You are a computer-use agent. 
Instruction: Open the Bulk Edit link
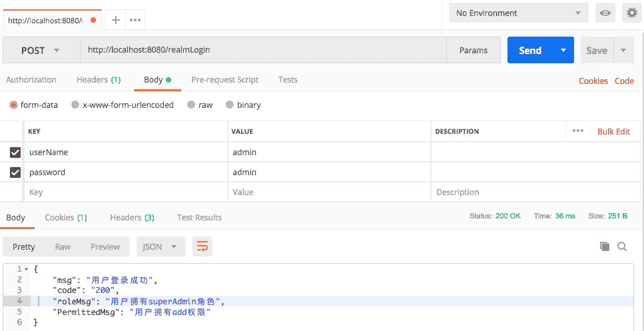coord(613,131)
